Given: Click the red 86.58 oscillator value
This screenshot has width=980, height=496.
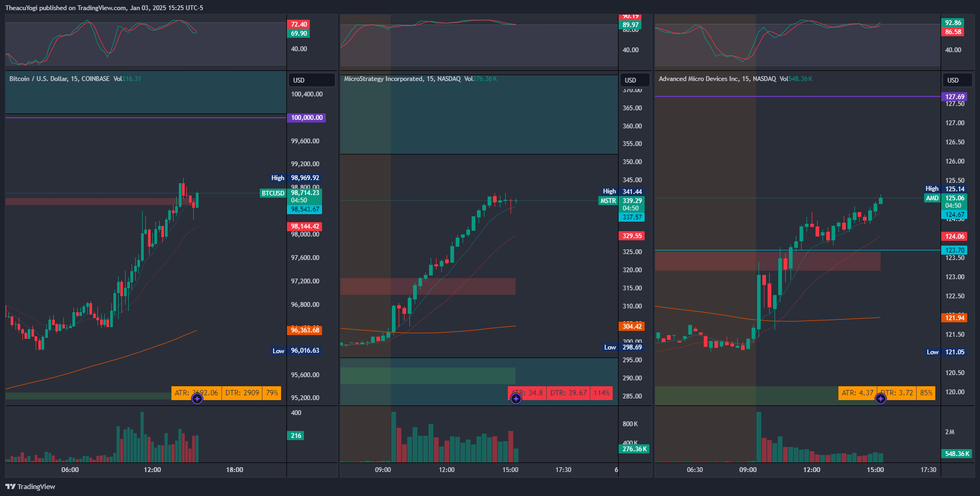Looking at the screenshot, I should 953,32.
